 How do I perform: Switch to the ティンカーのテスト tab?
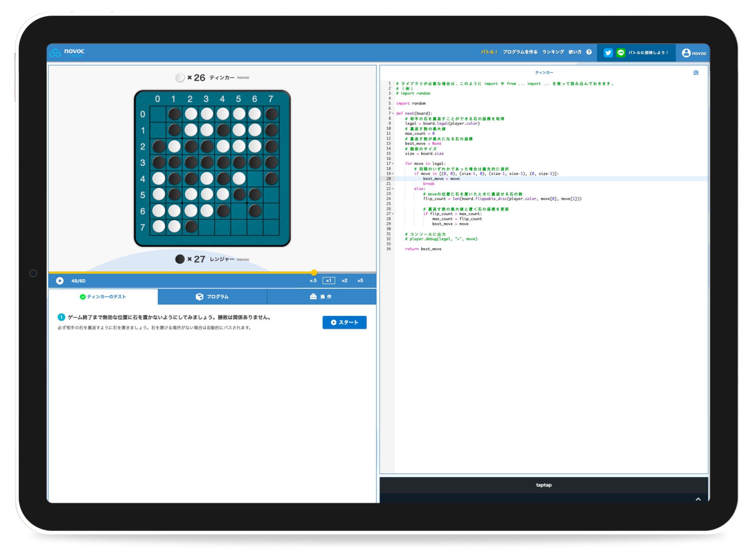point(103,296)
